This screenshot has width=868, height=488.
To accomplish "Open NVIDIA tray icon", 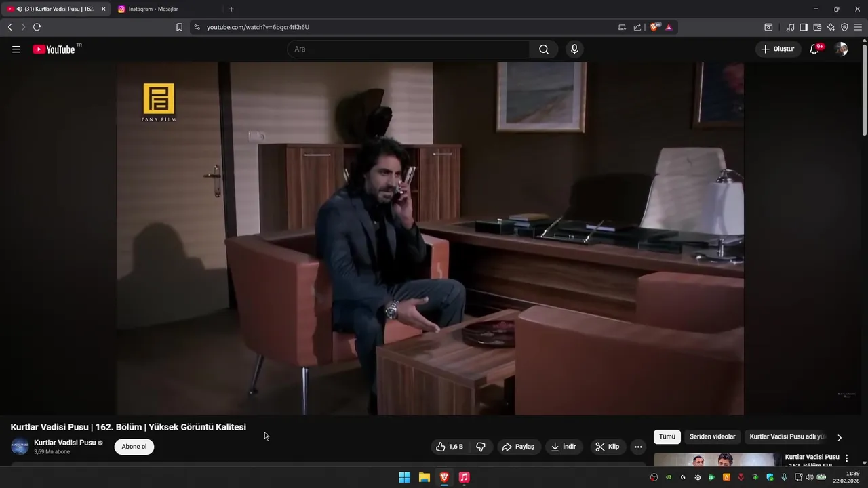I will [x=669, y=477].
